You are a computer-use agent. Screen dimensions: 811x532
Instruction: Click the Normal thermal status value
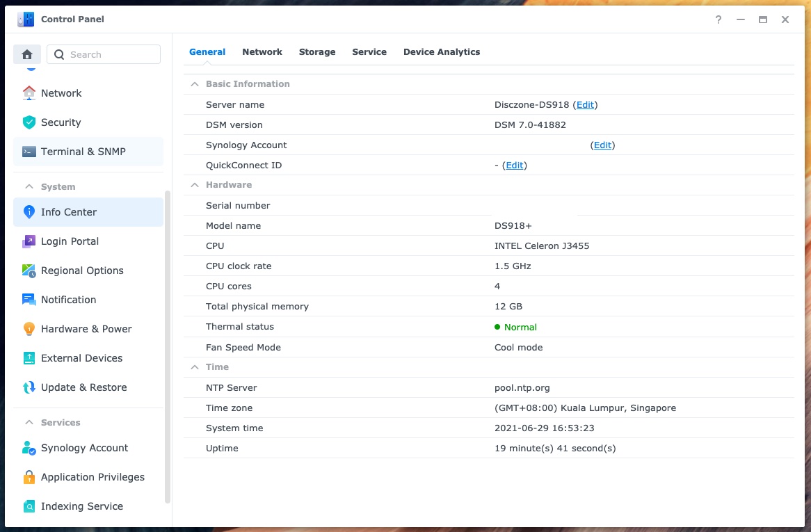tap(520, 328)
